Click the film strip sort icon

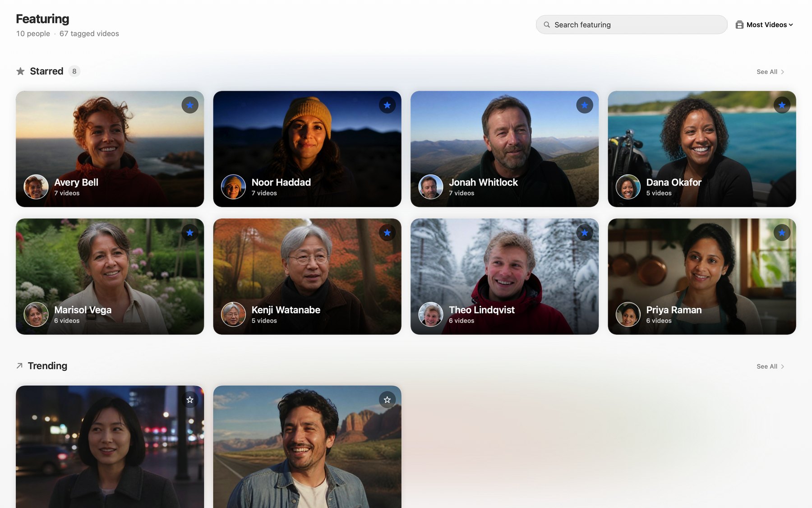pos(739,25)
